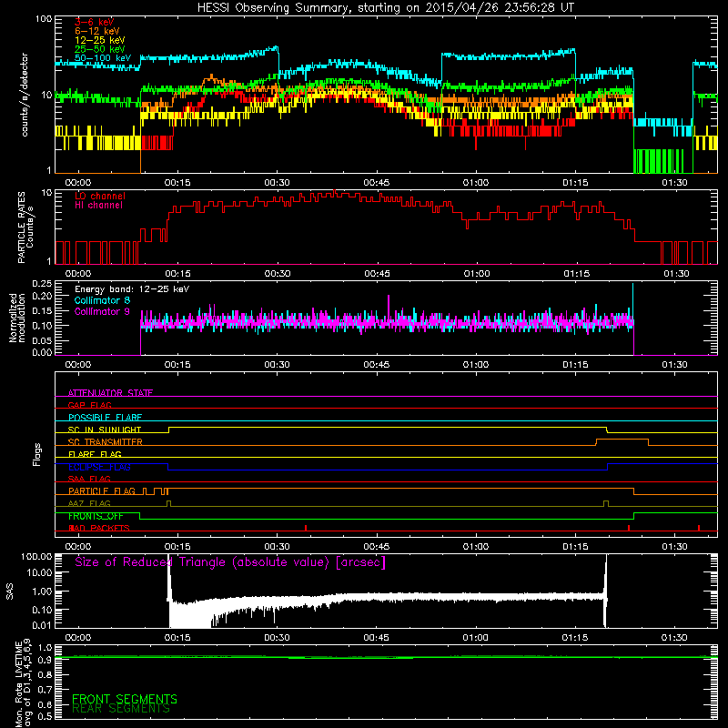Click Size of Reduced Triangle heading
The width and height of the screenshot is (728, 728).
point(230,562)
